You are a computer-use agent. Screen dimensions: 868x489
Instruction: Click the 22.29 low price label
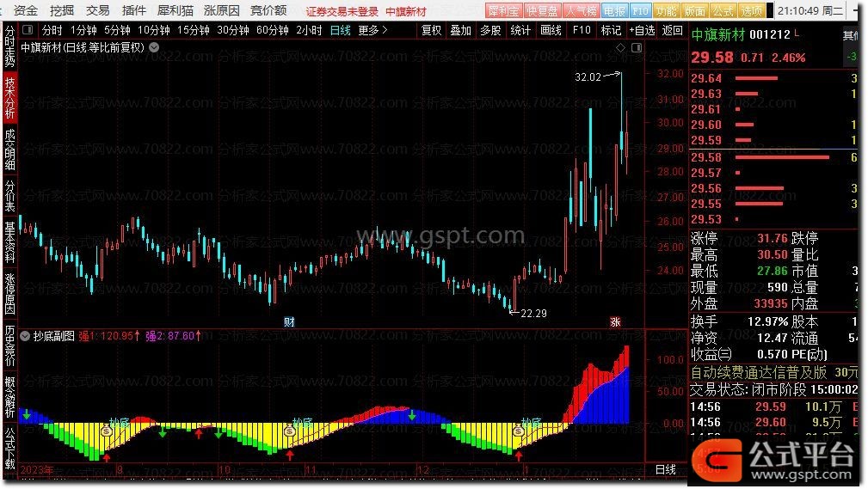point(533,314)
